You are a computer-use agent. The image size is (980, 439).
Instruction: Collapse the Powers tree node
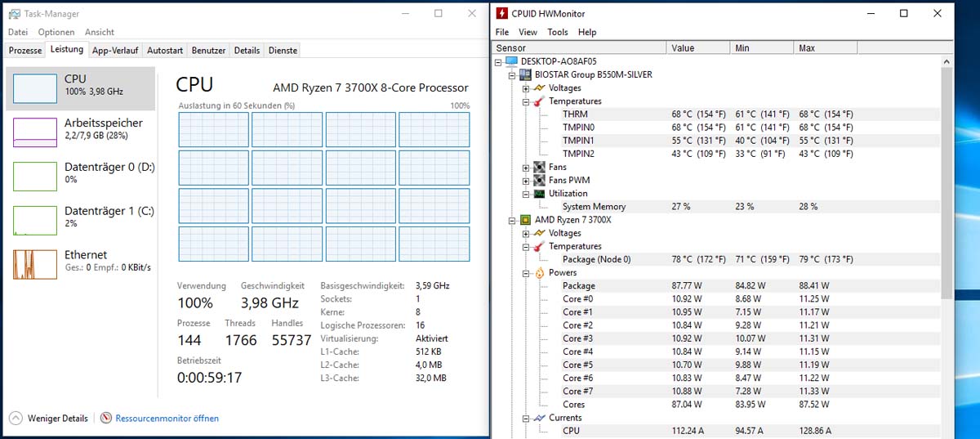click(526, 273)
